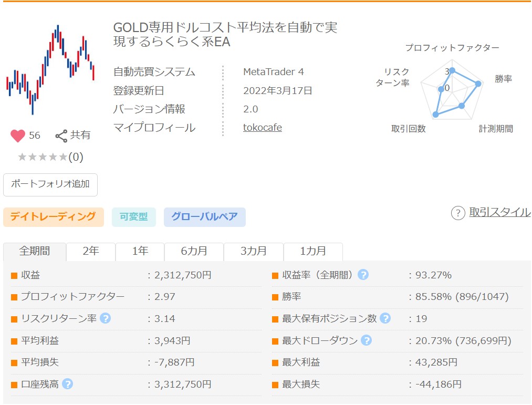Click the candlestick chart thumbnail
The height and width of the screenshot is (405, 532).
(x=50, y=68)
